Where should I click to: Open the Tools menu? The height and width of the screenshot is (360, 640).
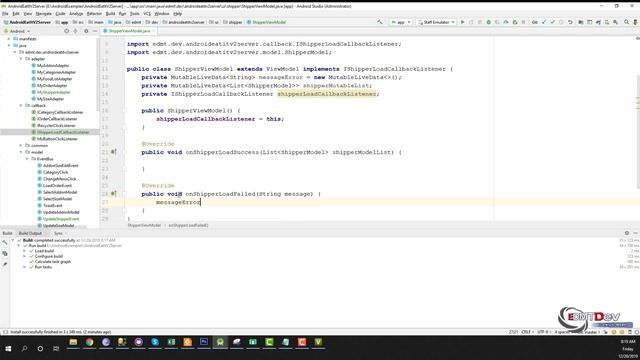click(135, 13)
